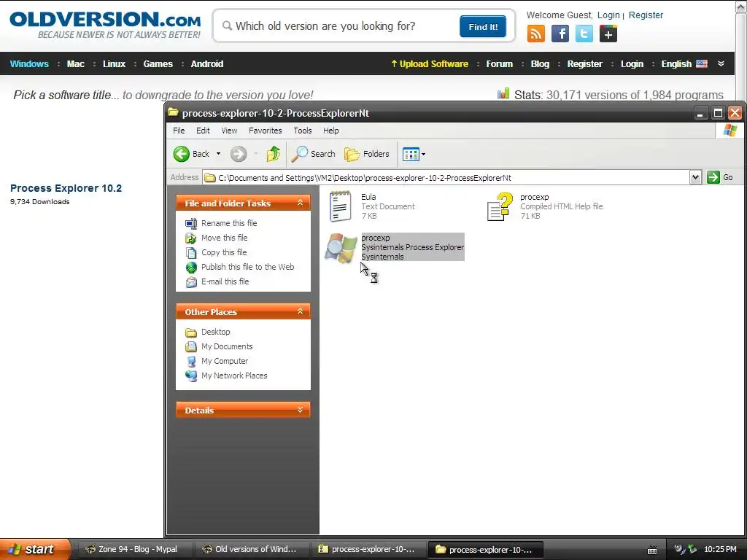Click the green Go arrow button

coord(713,177)
